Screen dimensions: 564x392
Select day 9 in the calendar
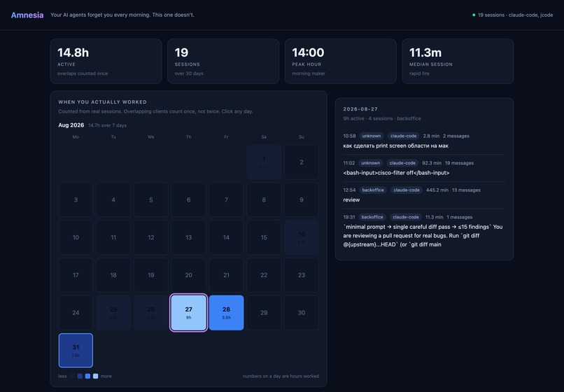(302, 199)
